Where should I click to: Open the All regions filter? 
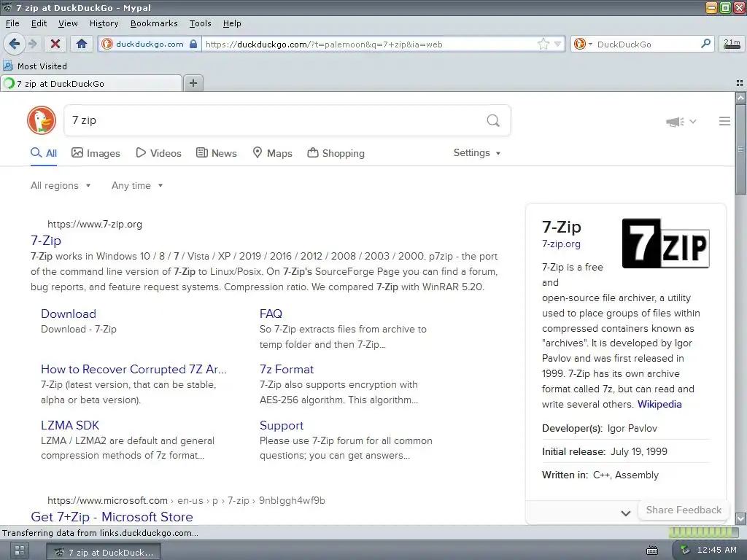tap(61, 185)
